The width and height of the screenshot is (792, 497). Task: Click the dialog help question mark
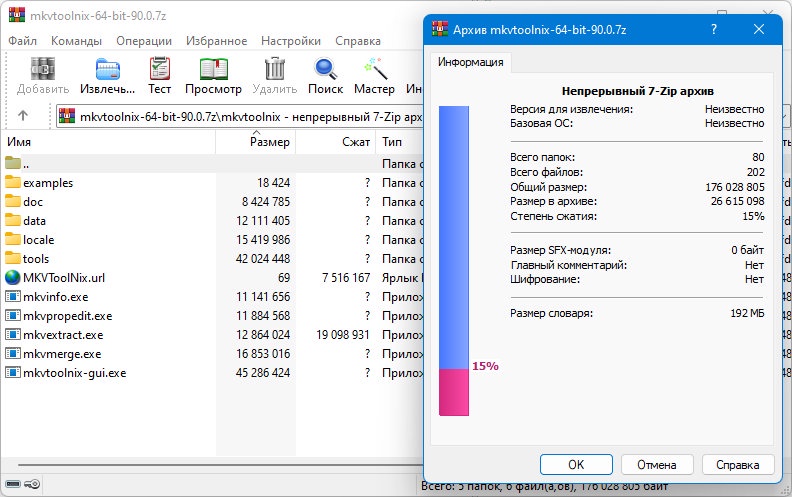714,29
